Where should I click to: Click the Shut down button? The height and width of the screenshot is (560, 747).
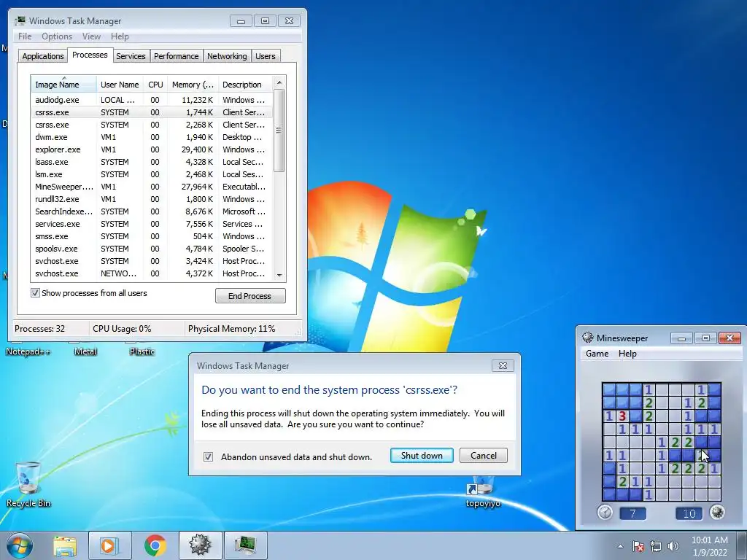(x=422, y=455)
